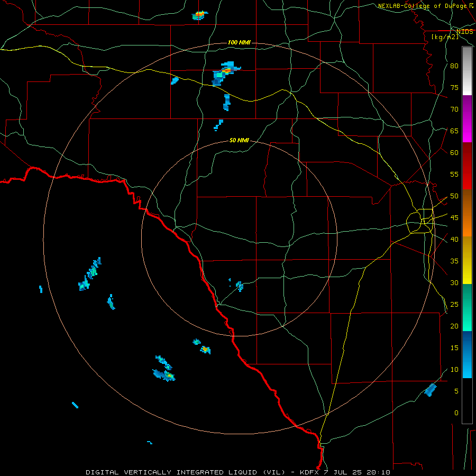Click the 45 value on the color scale
The image size is (476, 476).
coord(454,218)
